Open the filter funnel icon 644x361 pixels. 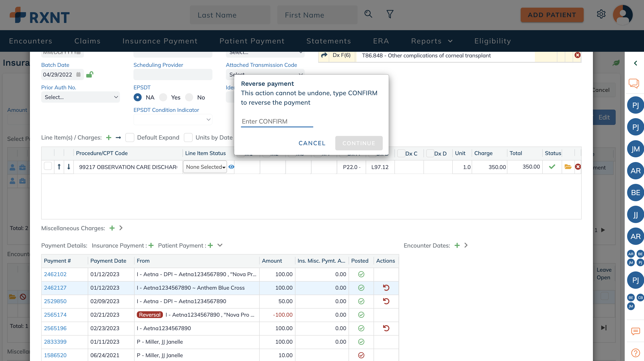(x=390, y=14)
